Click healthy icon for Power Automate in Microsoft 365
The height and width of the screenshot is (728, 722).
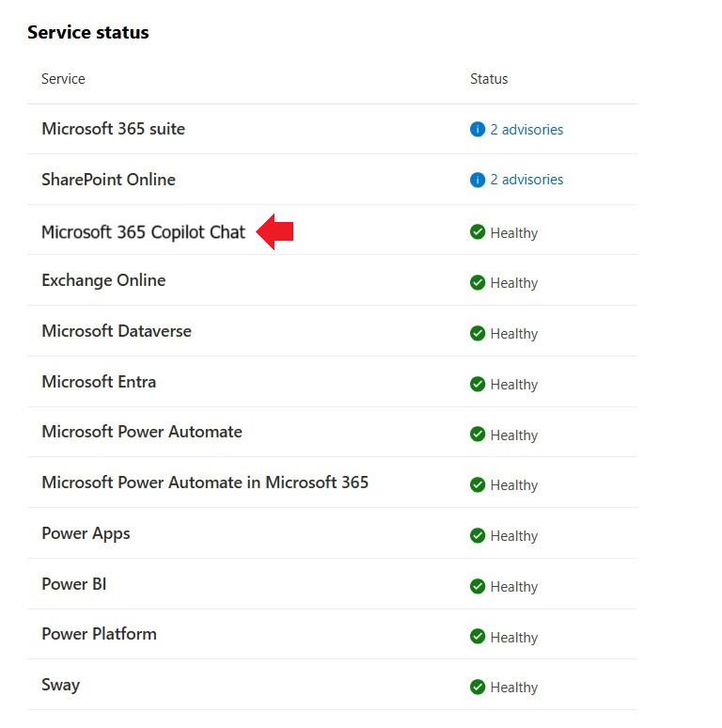tap(477, 484)
